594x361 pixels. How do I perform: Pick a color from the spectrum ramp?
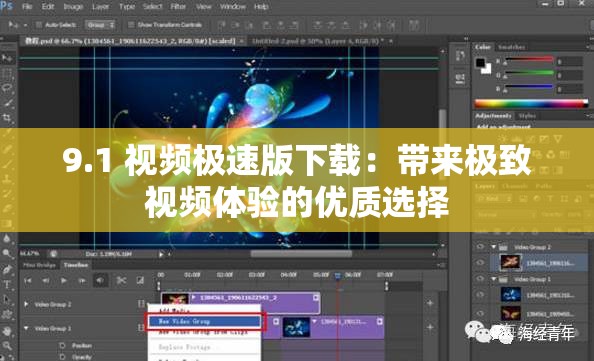[531, 104]
